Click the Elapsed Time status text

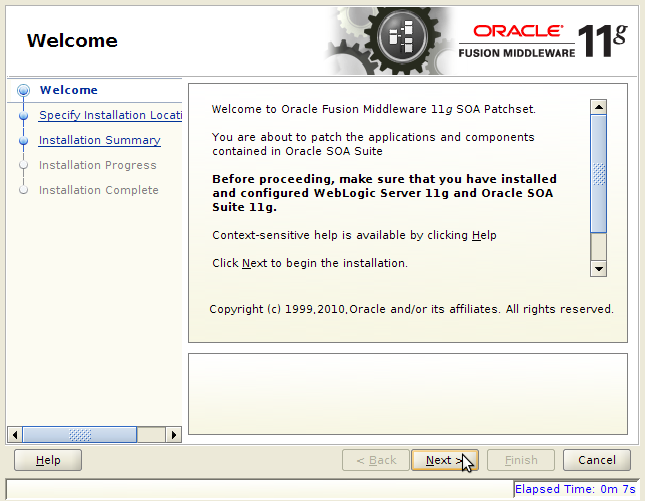[575, 489]
